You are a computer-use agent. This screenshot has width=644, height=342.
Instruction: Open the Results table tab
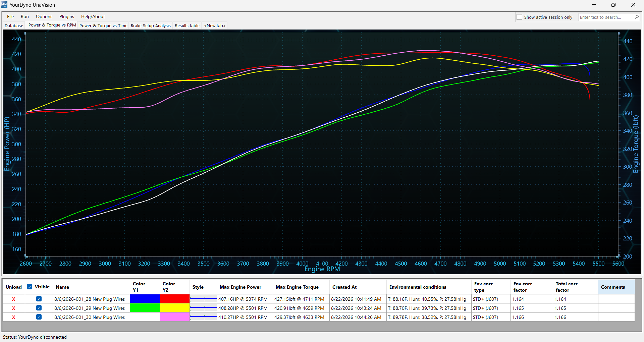pyautogui.click(x=187, y=25)
